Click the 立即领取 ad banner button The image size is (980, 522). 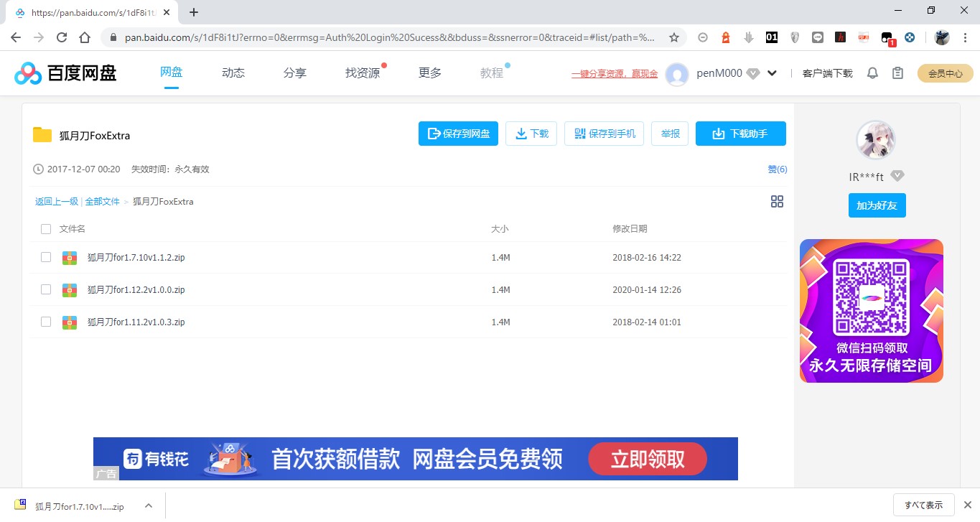[x=648, y=459]
